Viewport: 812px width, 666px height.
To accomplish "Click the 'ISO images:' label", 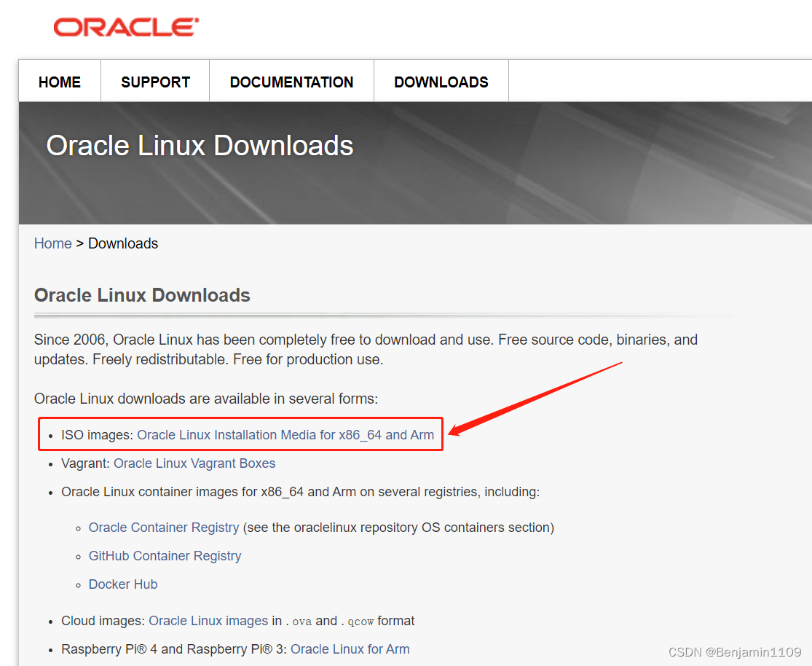I will point(97,435).
